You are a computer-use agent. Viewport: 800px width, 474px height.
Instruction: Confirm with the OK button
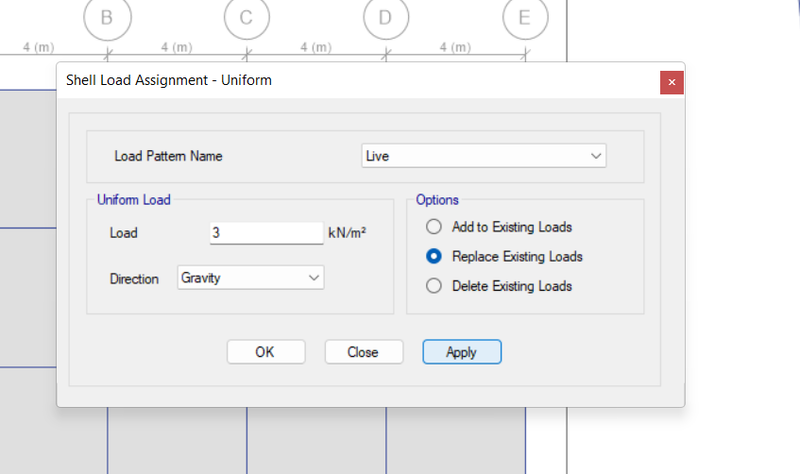click(266, 352)
